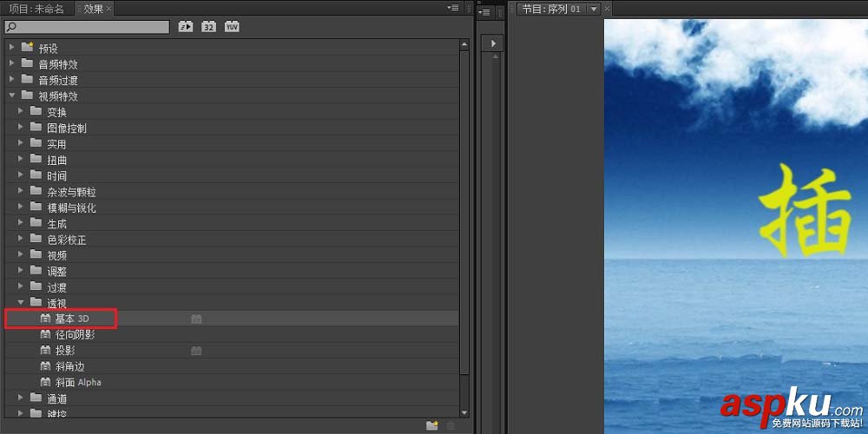Click scrollbar up arrow in effects list

[464, 45]
